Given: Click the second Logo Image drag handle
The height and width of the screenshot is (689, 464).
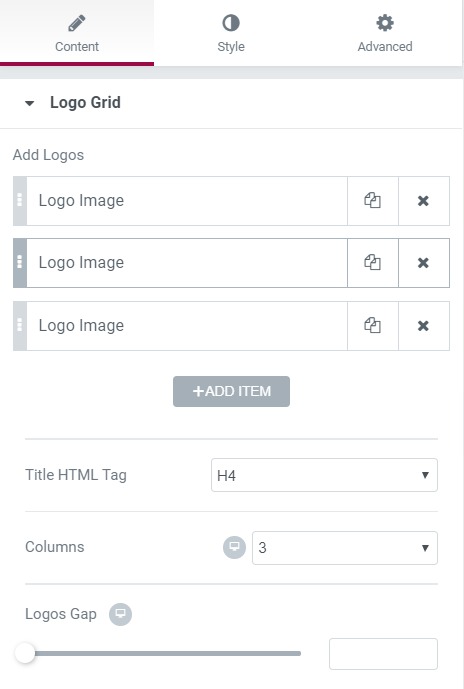Looking at the screenshot, I should coord(20,263).
